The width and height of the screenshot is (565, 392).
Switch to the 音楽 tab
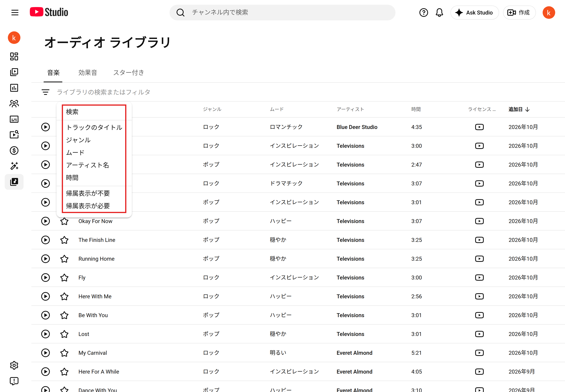click(x=53, y=73)
